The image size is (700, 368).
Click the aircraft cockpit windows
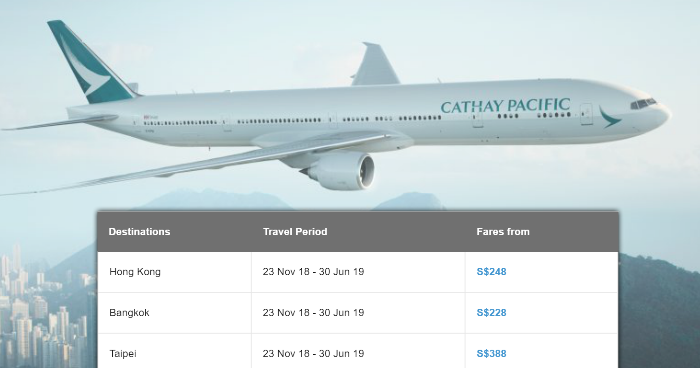[643, 104]
